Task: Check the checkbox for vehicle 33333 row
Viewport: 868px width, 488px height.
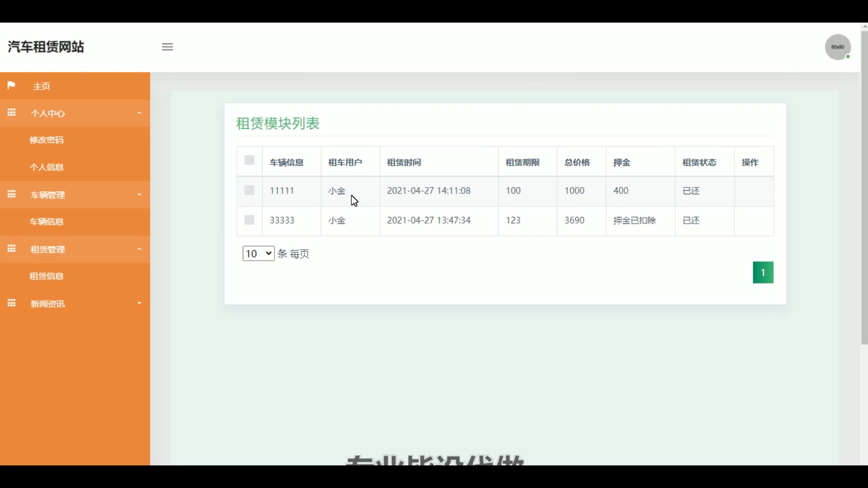Action: [249, 220]
